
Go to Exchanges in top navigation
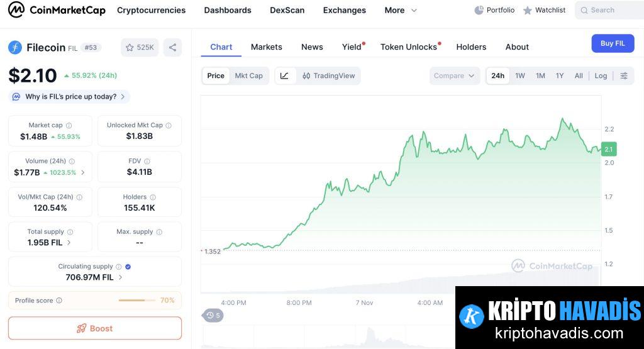344,10
